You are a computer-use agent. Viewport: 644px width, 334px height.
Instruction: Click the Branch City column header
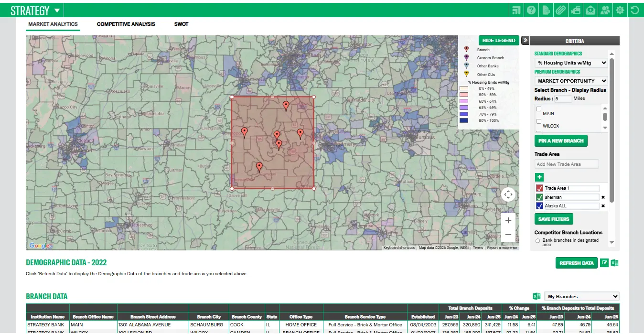point(209,316)
